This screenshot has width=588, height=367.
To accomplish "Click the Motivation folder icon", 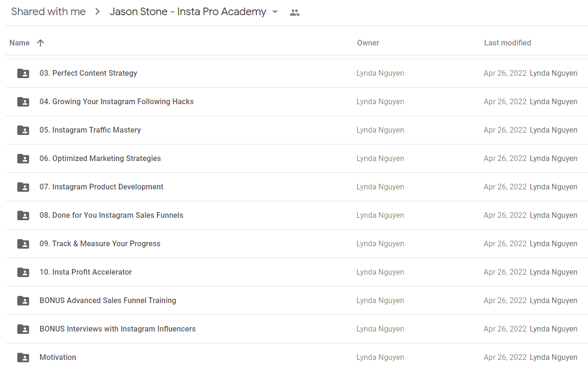I will [x=23, y=358].
